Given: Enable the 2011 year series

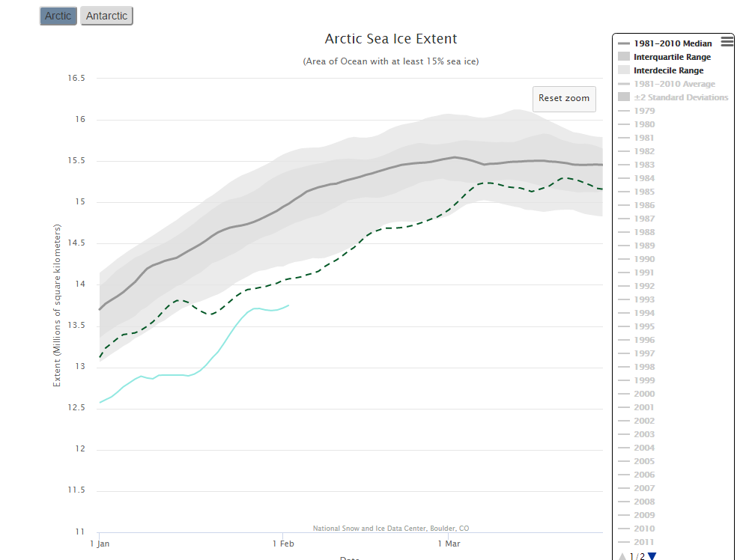Looking at the screenshot, I should (643, 542).
